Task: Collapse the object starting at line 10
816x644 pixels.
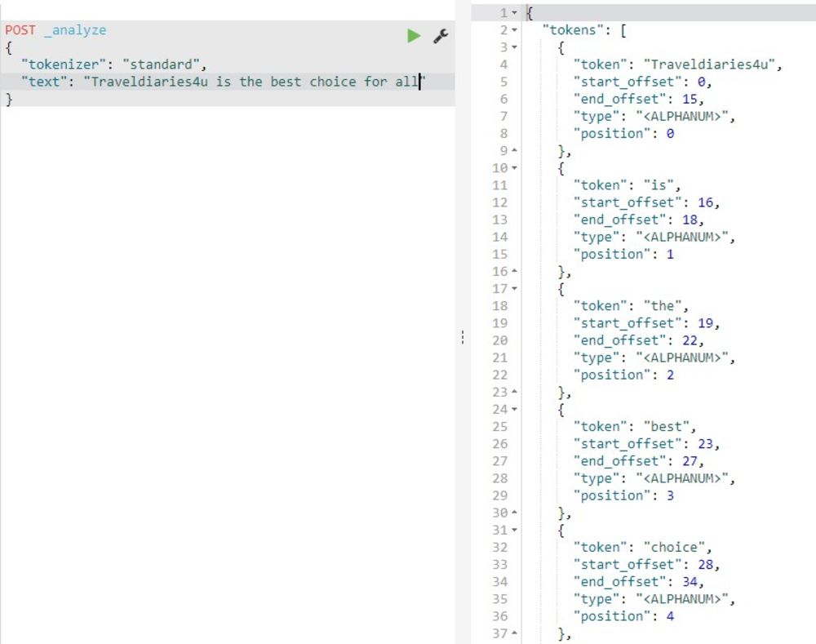Action: tap(514, 168)
